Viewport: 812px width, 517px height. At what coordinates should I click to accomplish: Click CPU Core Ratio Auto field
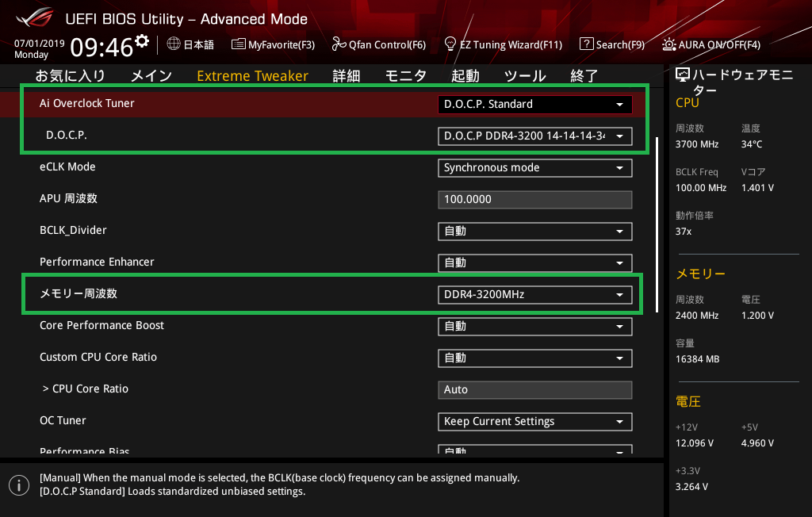(535, 389)
